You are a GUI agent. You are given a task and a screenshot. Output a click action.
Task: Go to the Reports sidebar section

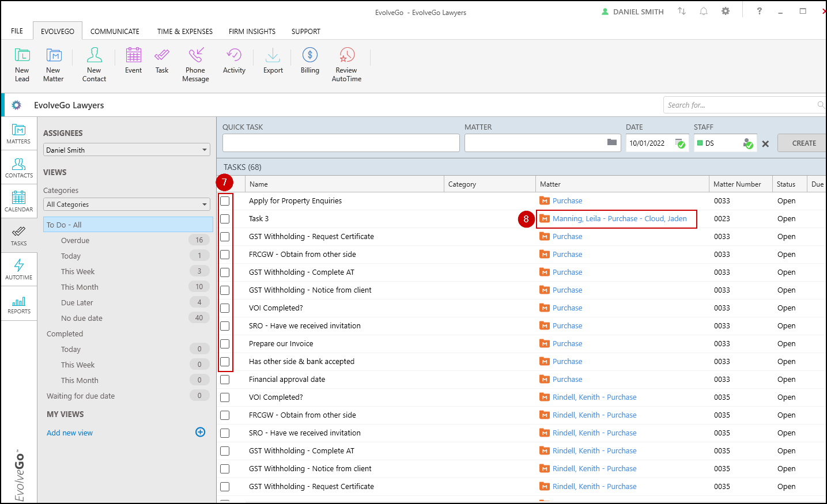coord(19,304)
